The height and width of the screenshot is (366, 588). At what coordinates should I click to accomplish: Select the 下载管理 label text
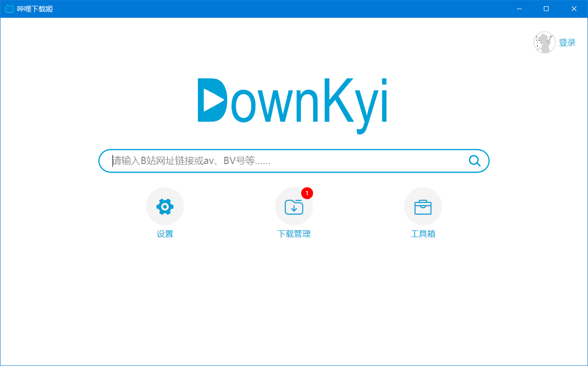tap(294, 234)
